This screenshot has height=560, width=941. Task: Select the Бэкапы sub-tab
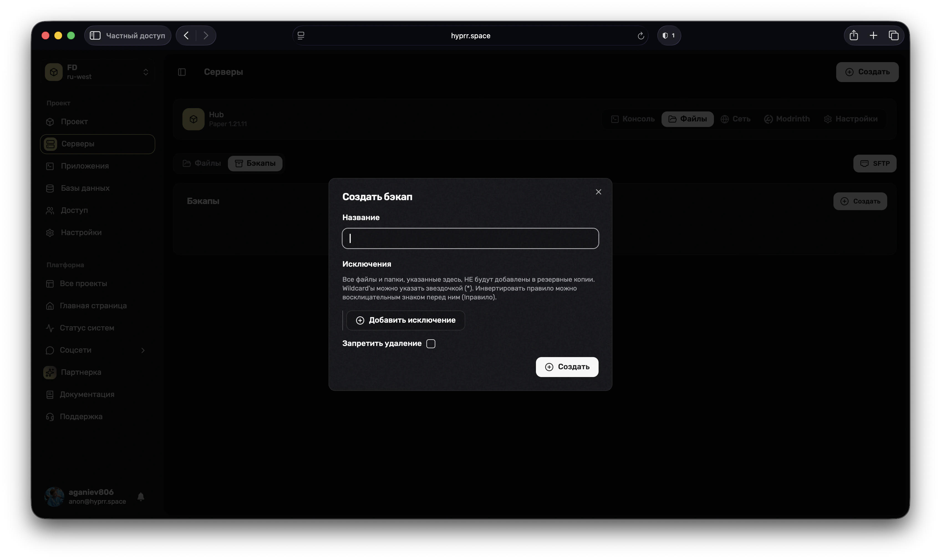click(x=255, y=163)
